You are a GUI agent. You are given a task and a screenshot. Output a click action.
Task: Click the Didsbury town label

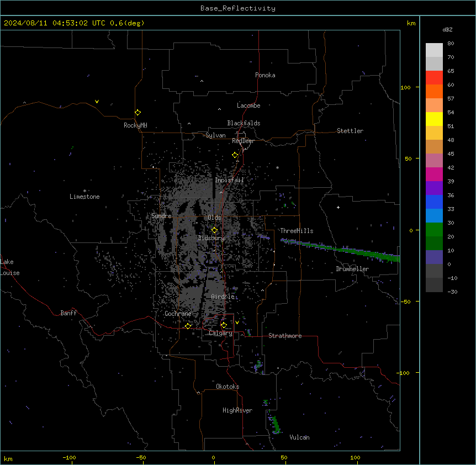point(211,238)
